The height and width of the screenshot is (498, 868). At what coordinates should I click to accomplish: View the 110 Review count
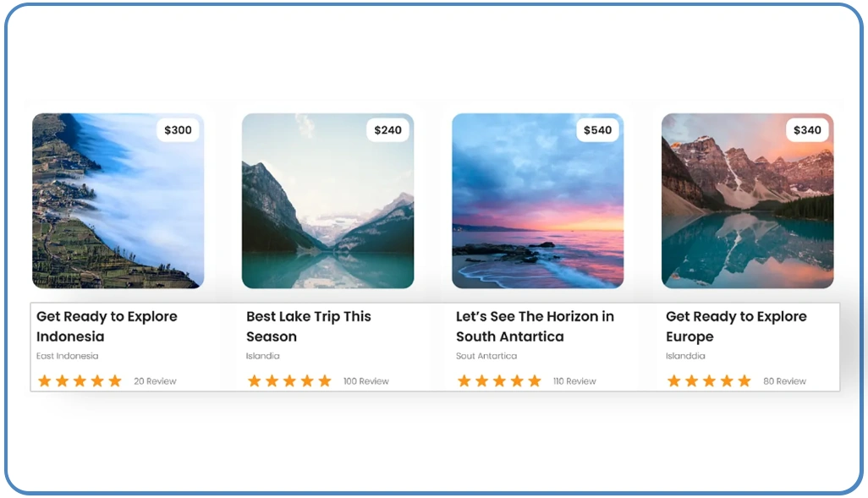[574, 381]
